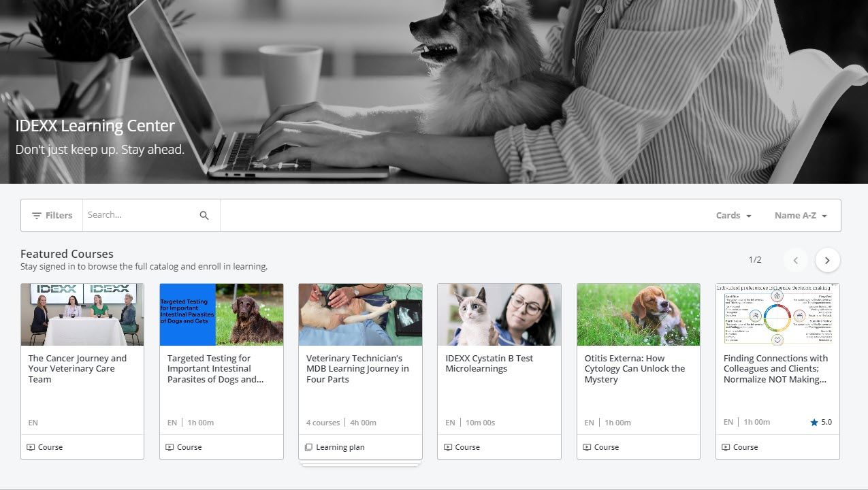Click "EN" language label on Cancer Journey card
Screen dimensions: 868x490
click(33, 423)
